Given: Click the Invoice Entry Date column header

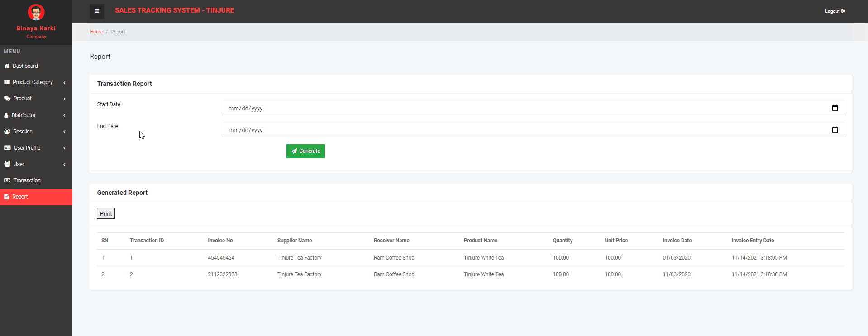Looking at the screenshot, I should tap(753, 241).
